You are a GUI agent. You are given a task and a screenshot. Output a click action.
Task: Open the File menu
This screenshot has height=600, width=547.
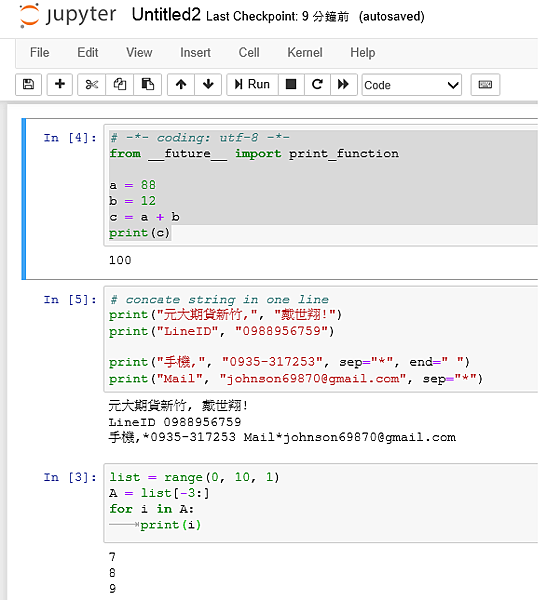[x=39, y=52]
